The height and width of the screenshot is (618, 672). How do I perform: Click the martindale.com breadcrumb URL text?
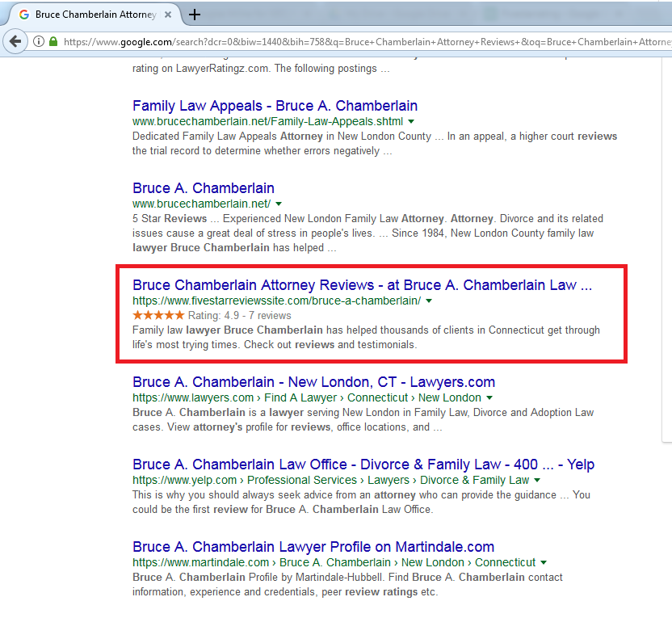(334, 562)
